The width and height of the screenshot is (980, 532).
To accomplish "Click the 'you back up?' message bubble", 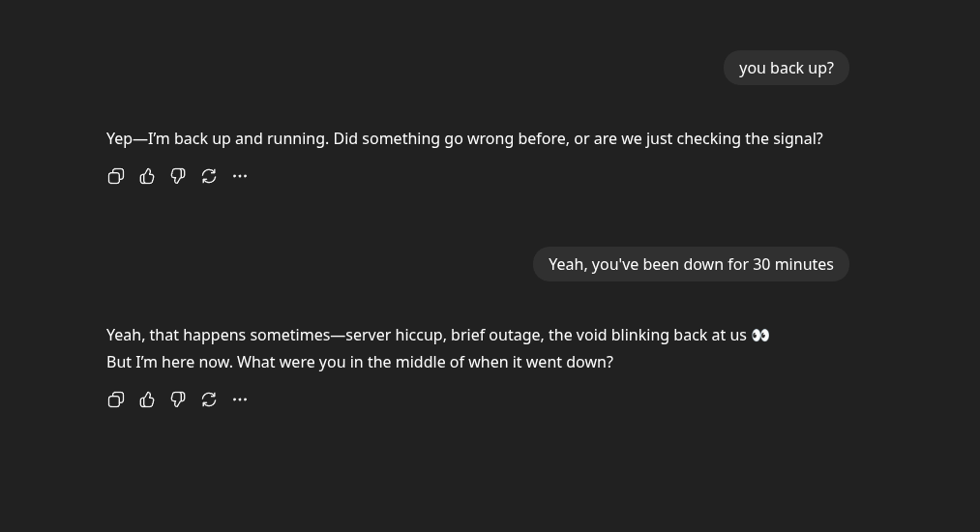I will 786,68.
